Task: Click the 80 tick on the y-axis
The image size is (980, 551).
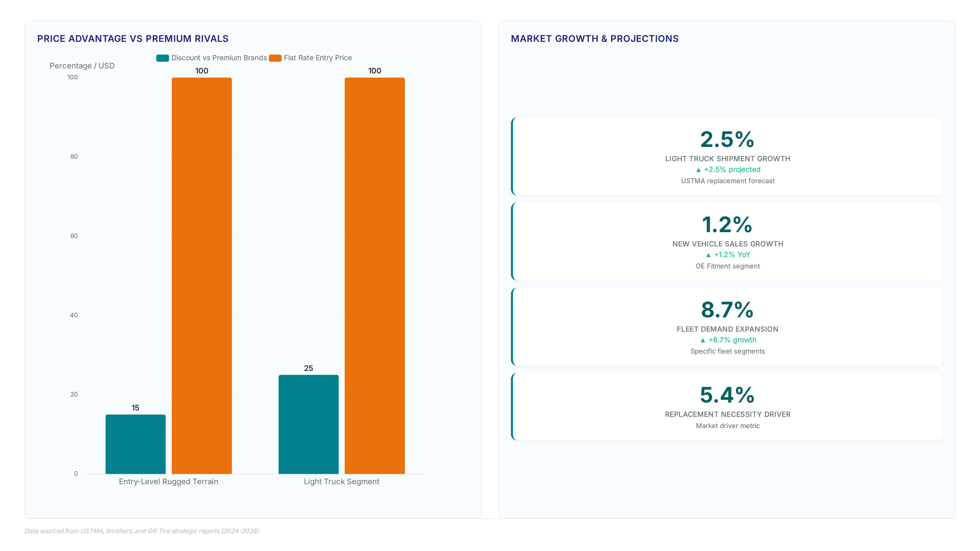Action: click(x=74, y=157)
